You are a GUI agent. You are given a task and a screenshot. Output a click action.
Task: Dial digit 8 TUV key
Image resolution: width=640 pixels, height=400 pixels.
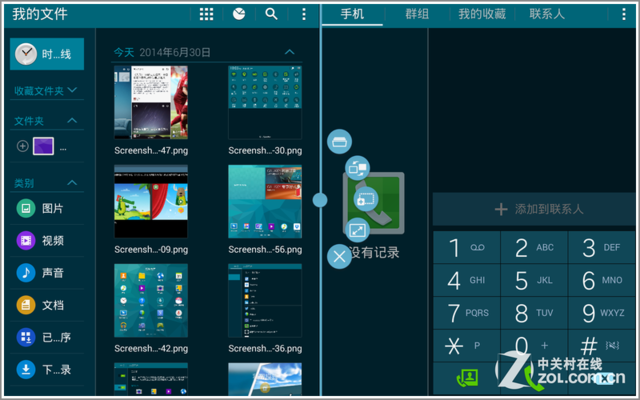(534, 313)
